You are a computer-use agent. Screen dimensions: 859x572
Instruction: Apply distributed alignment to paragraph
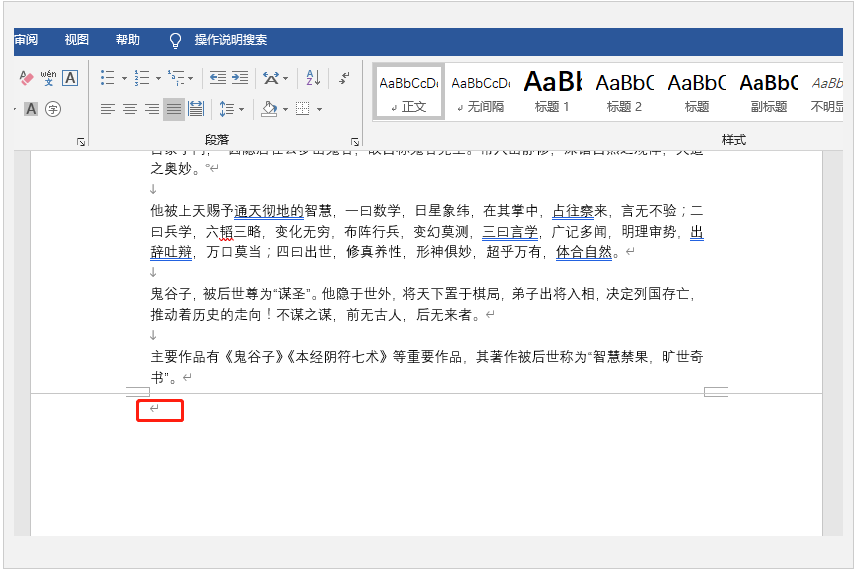pos(196,109)
